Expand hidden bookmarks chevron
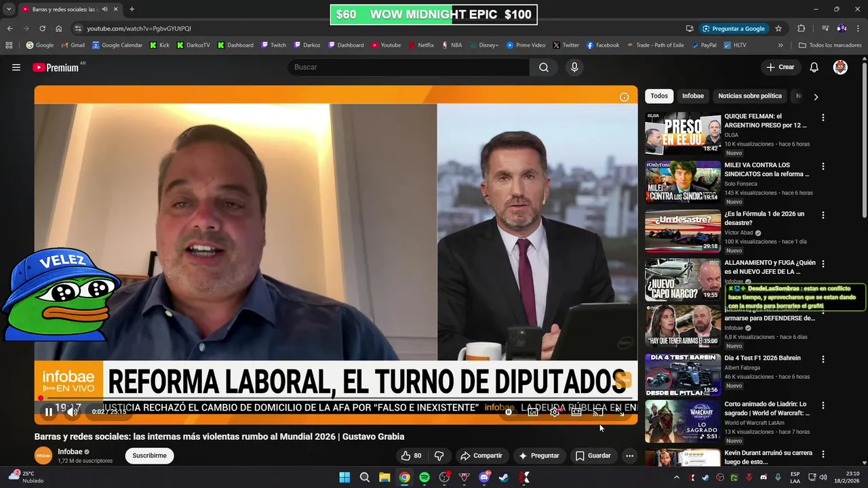This screenshot has width=868, height=488. pyautogui.click(x=781, y=45)
